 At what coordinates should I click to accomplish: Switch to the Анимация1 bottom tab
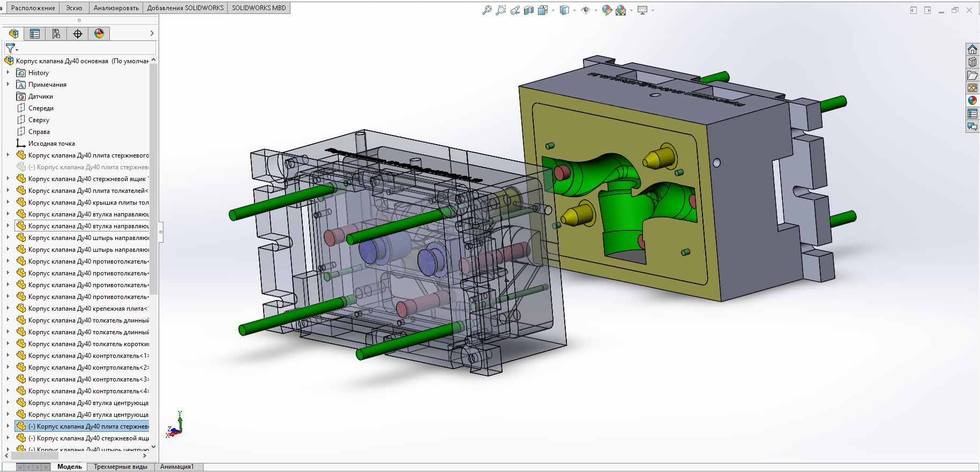pyautogui.click(x=177, y=467)
